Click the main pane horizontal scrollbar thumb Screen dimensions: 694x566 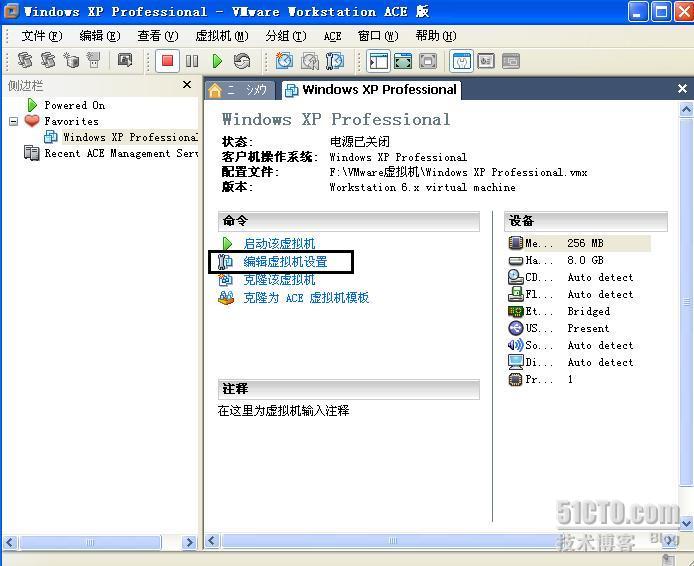tap(393, 541)
